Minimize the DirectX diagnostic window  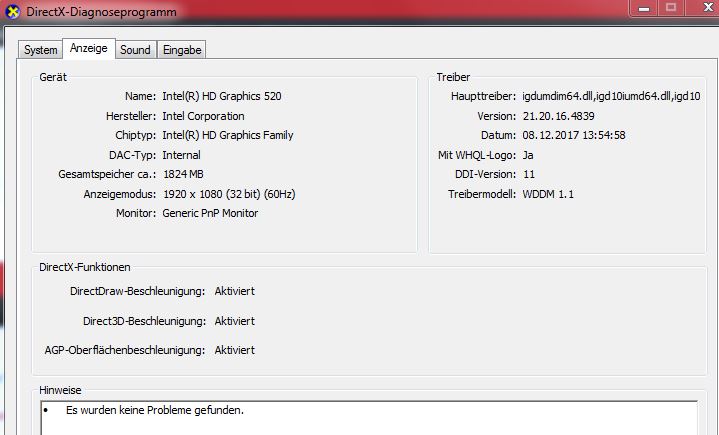coord(642,8)
